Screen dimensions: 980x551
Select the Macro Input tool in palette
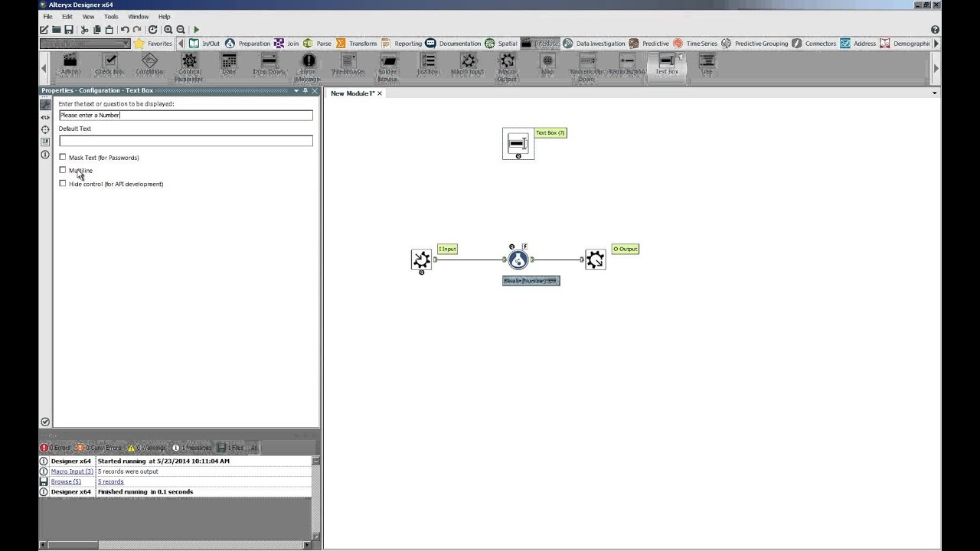(468, 64)
